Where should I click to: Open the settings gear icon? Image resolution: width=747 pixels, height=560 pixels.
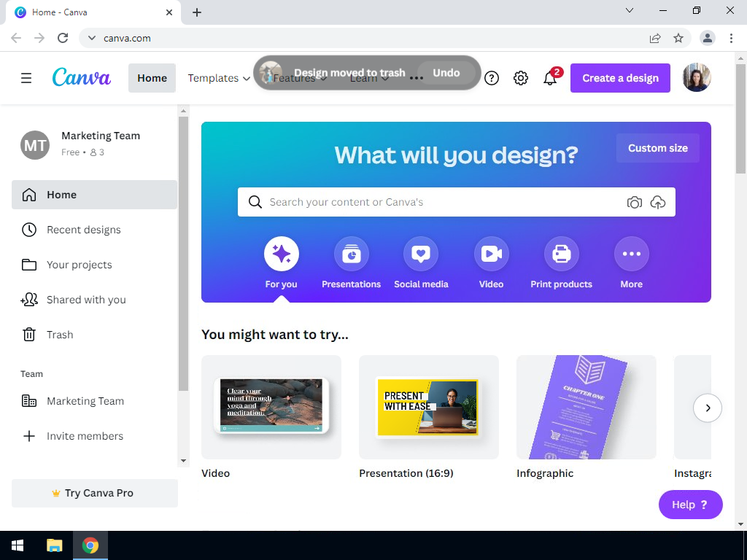(x=520, y=78)
